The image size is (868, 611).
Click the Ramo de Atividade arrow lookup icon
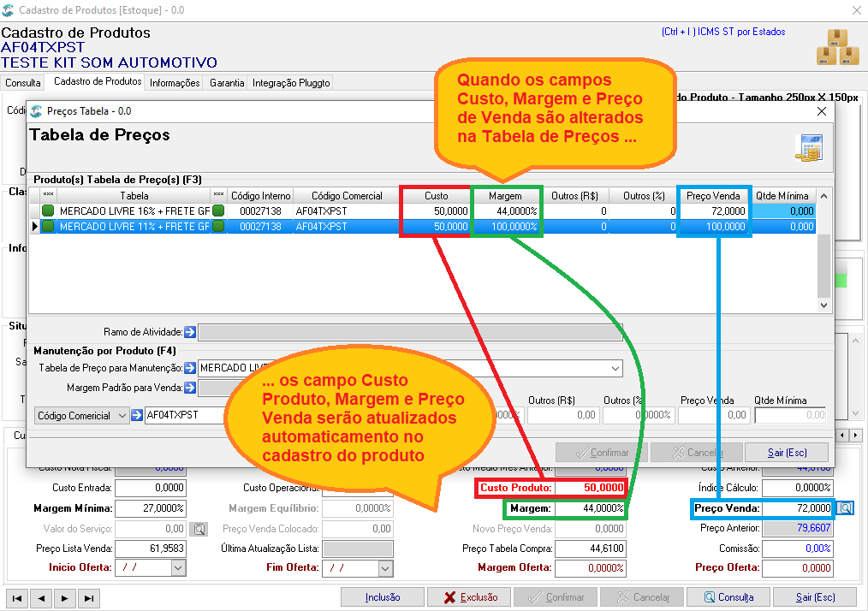(190, 332)
